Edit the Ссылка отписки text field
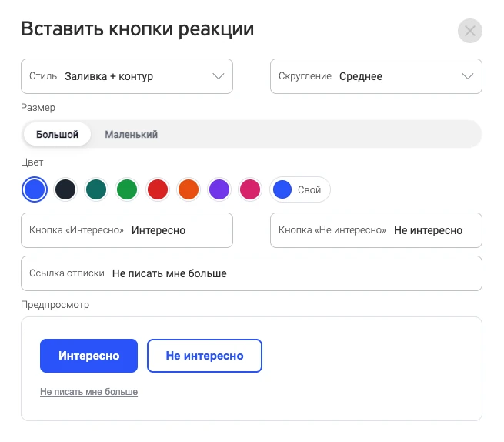504x442 pixels. [252, 273]
